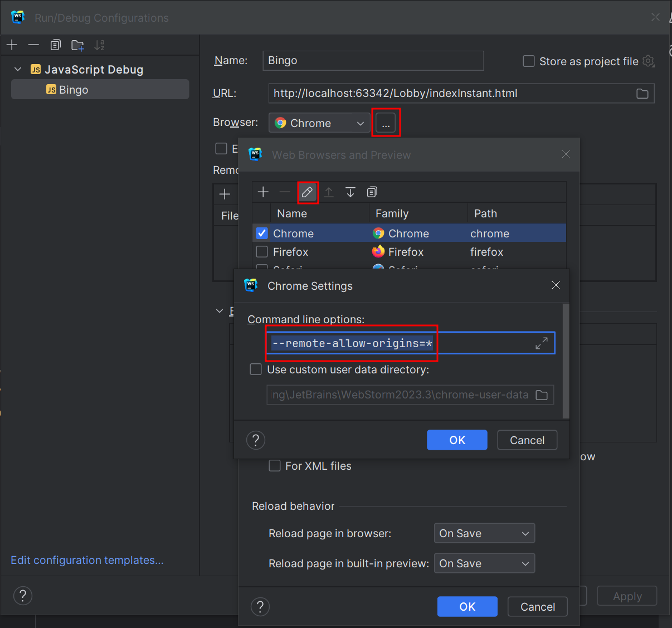Sort browsers by Name column header

coord(319,213)
